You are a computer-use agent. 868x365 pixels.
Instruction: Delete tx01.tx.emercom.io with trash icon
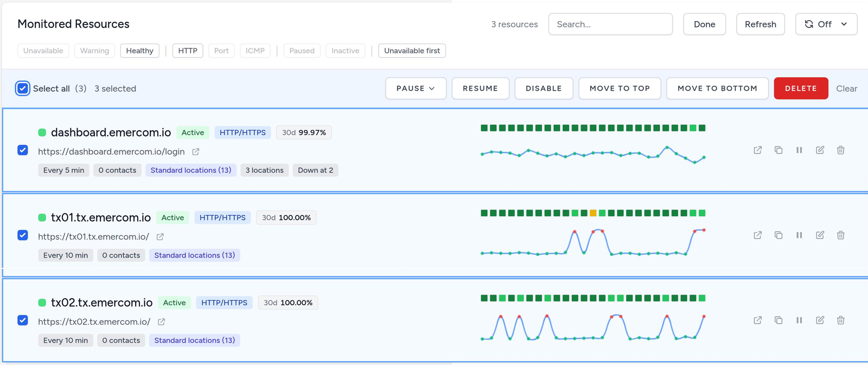pyautogui.click(x=840, y=235)
